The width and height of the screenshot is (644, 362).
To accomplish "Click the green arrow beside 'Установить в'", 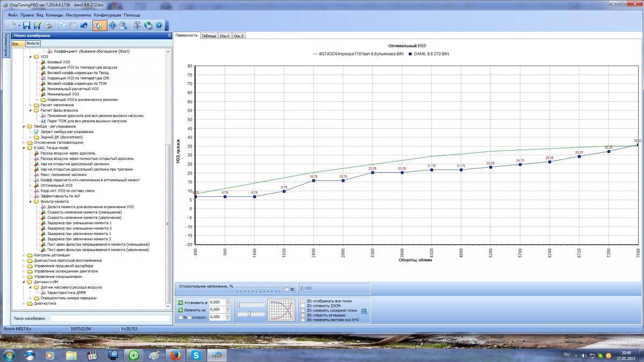I will tap(180, 302).
